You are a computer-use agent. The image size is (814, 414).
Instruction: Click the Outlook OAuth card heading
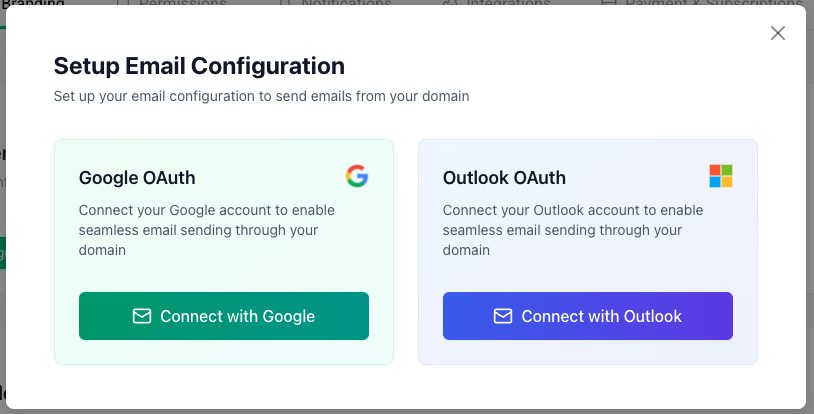point(504,178)
